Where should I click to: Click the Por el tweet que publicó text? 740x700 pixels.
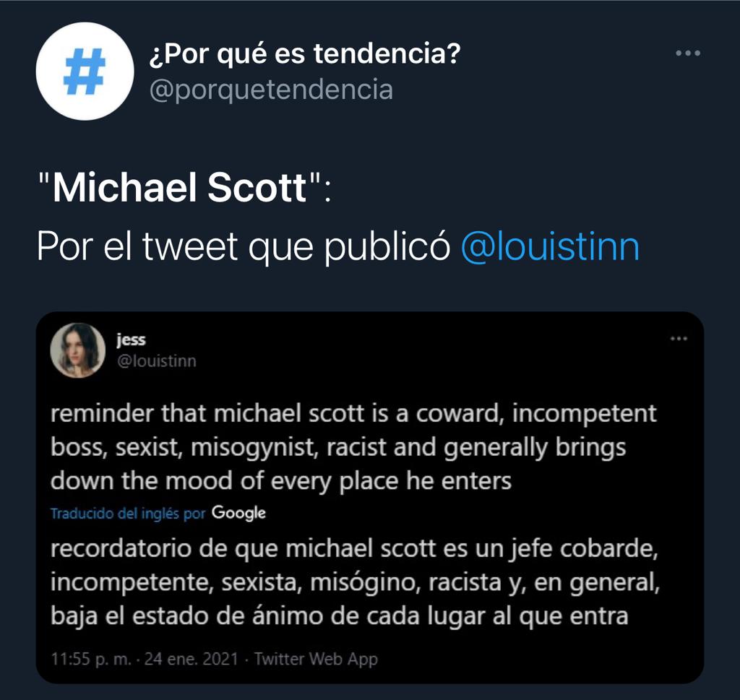point(244,246)
